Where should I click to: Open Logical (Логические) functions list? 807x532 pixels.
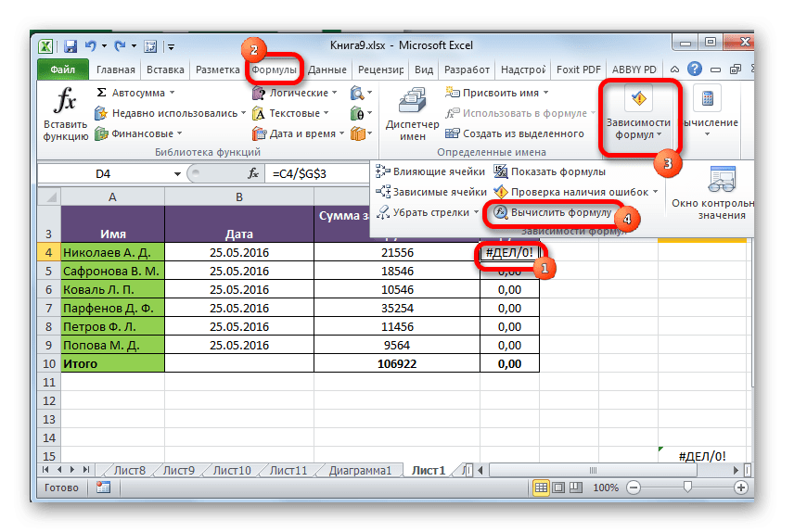(294, 93)
